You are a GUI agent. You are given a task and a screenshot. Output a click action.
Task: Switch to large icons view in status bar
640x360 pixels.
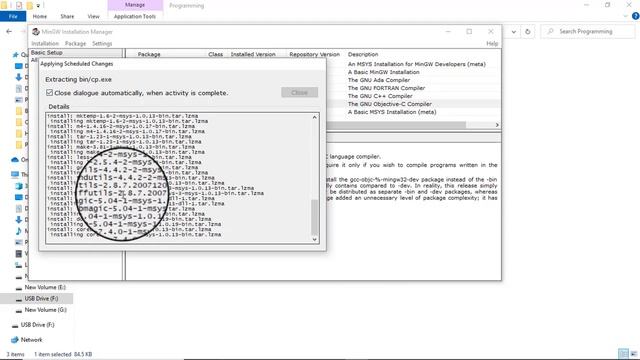click(634, 353)
